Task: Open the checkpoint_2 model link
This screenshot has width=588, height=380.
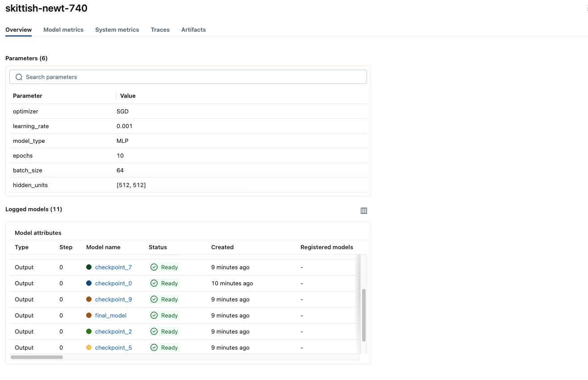Action: [113, 331]
